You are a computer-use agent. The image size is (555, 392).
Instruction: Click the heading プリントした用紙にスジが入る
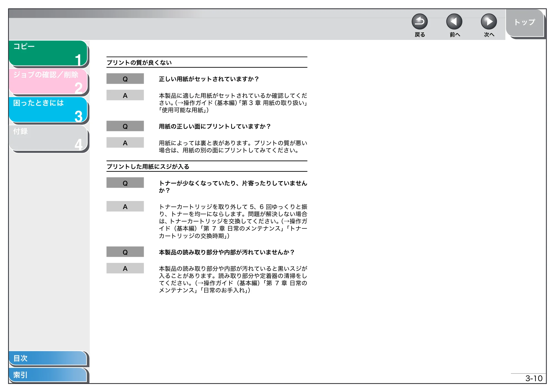point(148,166)
